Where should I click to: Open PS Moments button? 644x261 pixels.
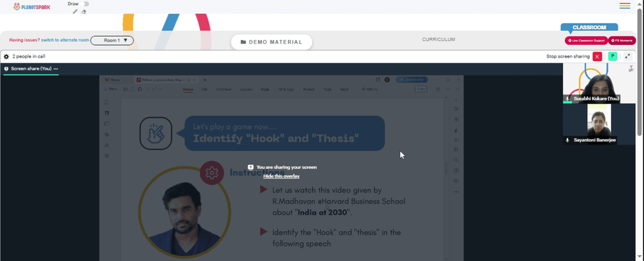[622, 40]
